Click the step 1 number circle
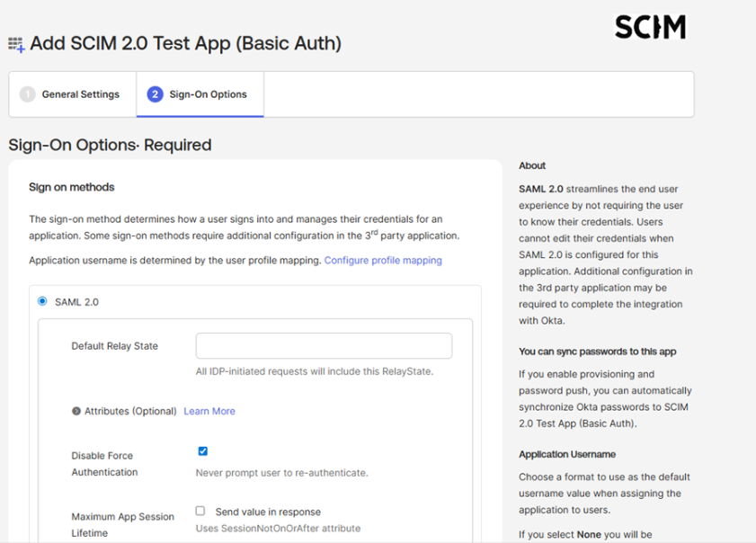Screen dimensions: 756x543 pos(27,94)
